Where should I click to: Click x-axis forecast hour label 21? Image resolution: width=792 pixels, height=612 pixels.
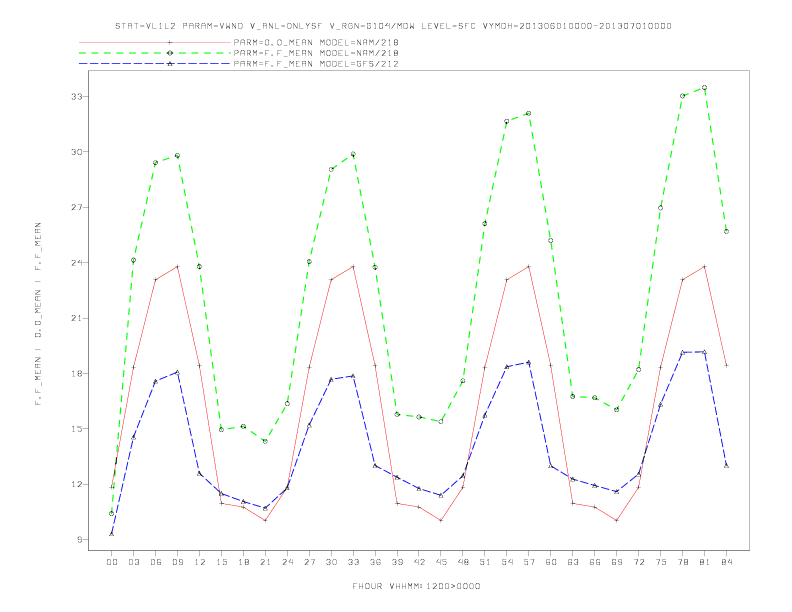[265, 562]
